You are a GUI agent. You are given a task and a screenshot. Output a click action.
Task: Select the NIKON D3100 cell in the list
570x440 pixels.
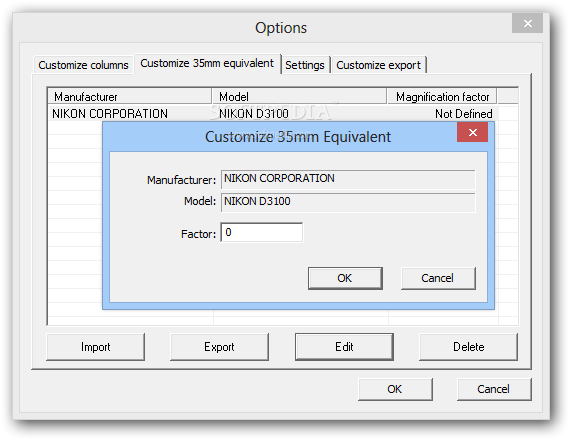[254, 114]
